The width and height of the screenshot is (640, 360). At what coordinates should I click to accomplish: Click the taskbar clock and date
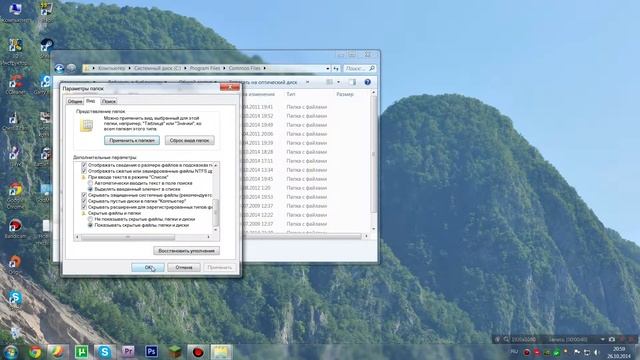[x=619, y=352]
